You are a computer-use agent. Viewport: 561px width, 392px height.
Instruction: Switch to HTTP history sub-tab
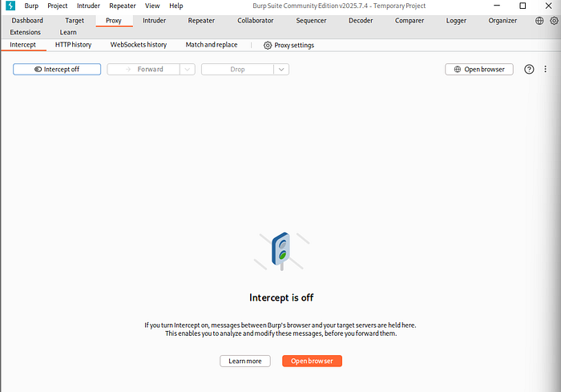(x=74, y=45)
